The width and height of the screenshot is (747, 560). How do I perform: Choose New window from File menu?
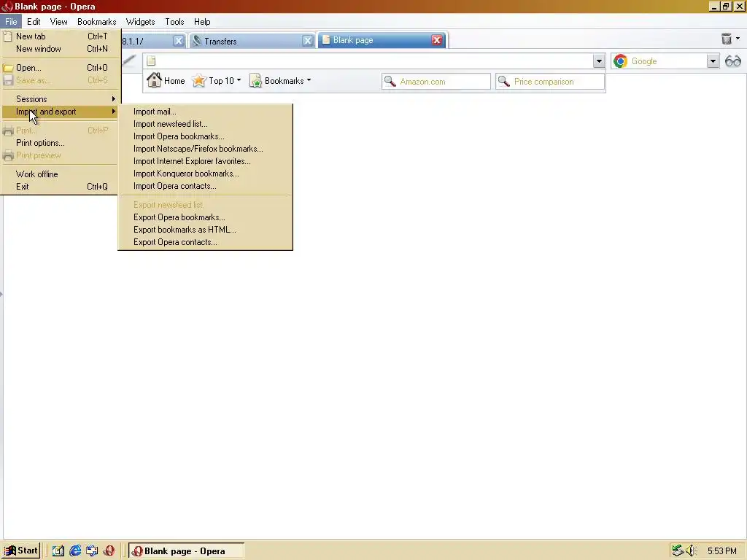tap(60, 49)
